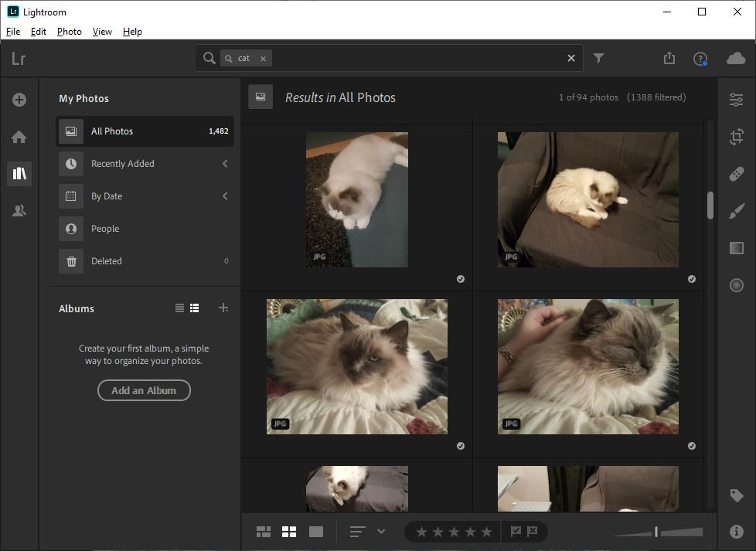Screen dimensions: 756x551
Task: Select the Healing Brush tool
Action: pyautogui.click(x=736, y=174)
